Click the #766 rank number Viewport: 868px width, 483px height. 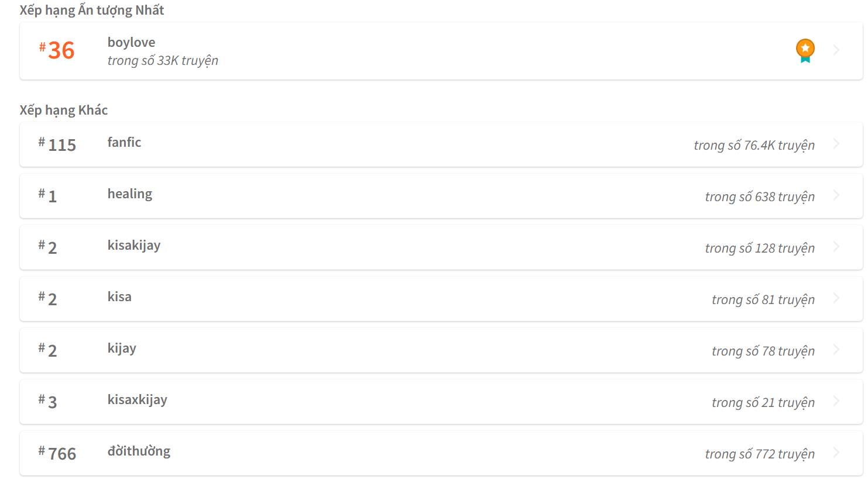pos(57,454)
